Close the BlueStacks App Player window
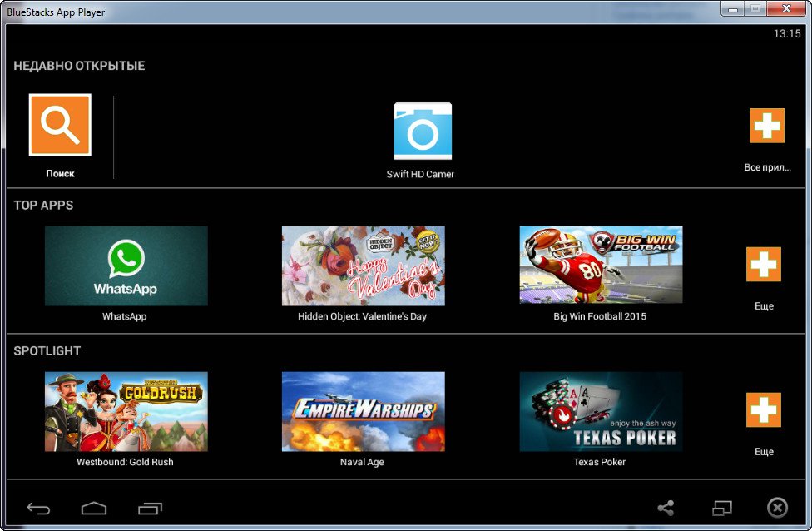 point(785,8)
